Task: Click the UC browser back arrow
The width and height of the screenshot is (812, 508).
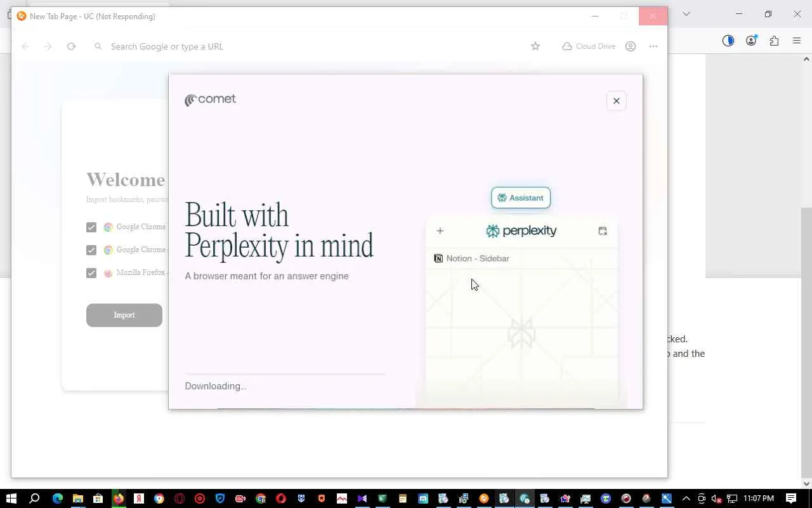Action: point(25,46)
